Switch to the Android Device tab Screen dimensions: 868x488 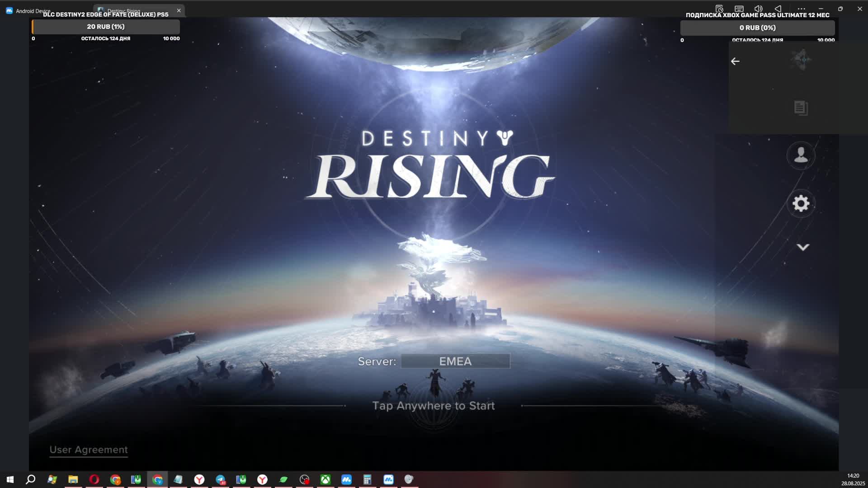click(x=33, y=10)
